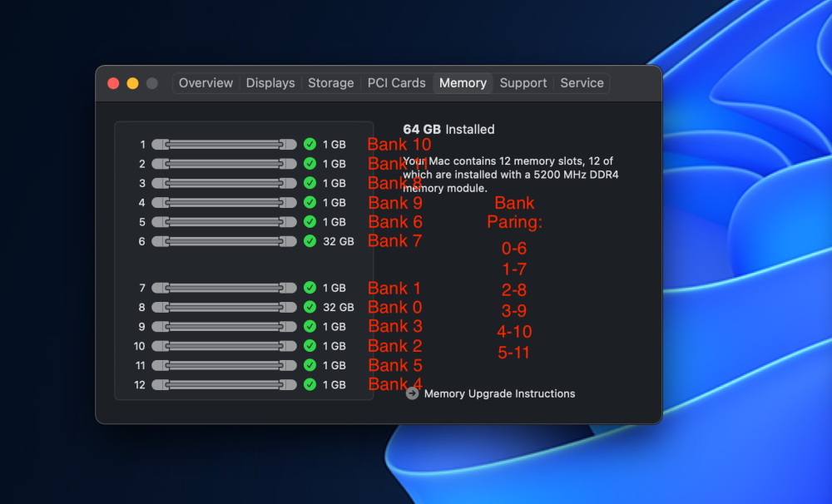Select memory module graphic in slot 1
This screenshot has height=504, width=832.
click(224, 145)
